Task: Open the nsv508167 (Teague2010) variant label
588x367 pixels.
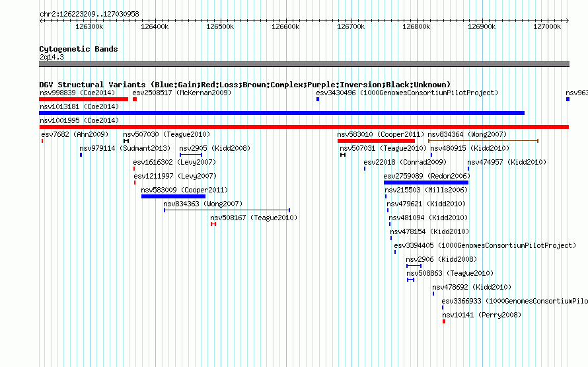Action: pyautogui.click(x=254, y=218)
